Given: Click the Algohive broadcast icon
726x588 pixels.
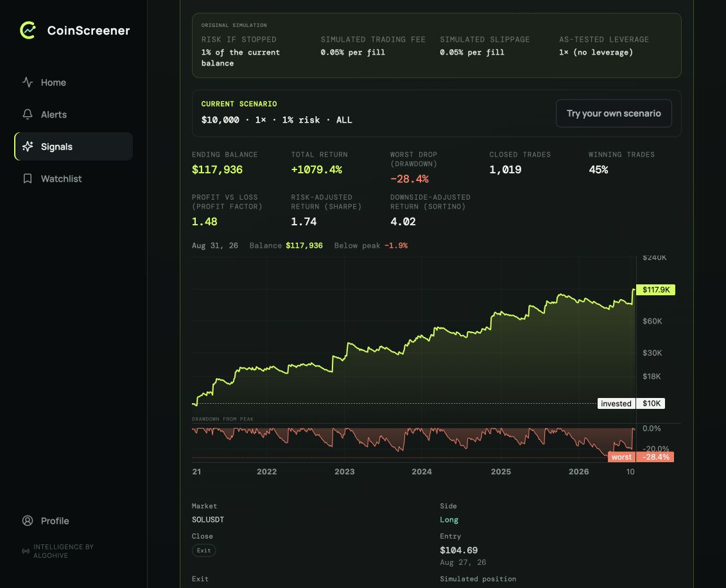Looking at the screenshot, I should 26,551.
